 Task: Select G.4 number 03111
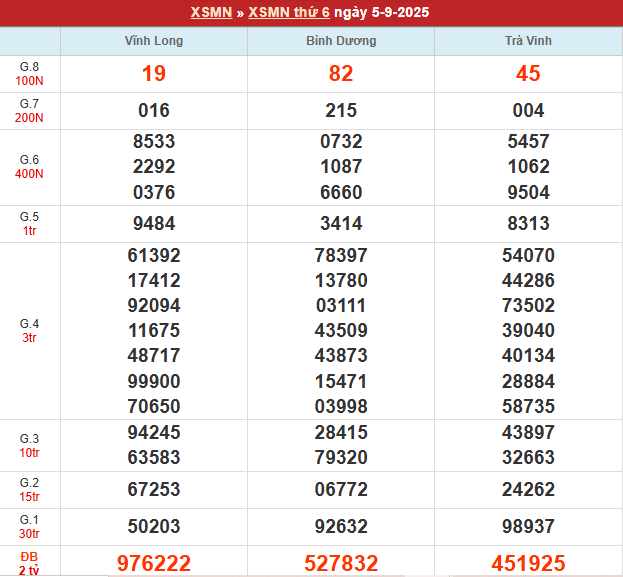click(341, 306)
